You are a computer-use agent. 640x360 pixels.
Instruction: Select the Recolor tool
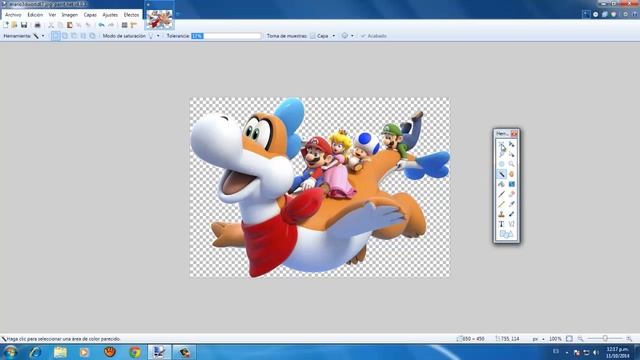click(511, 214)
